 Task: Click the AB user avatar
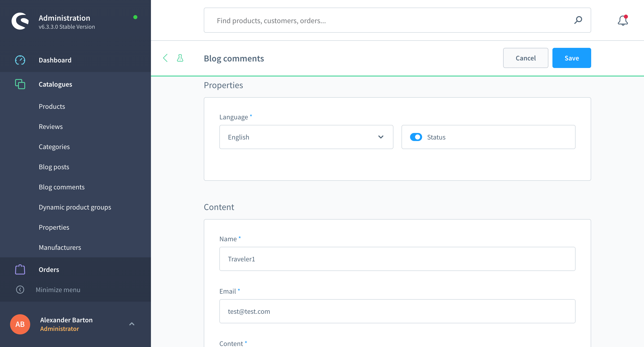point(20,324)
